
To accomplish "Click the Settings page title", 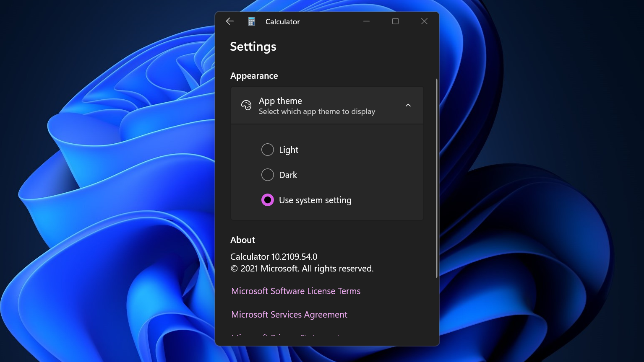I will tap(253, 47).
